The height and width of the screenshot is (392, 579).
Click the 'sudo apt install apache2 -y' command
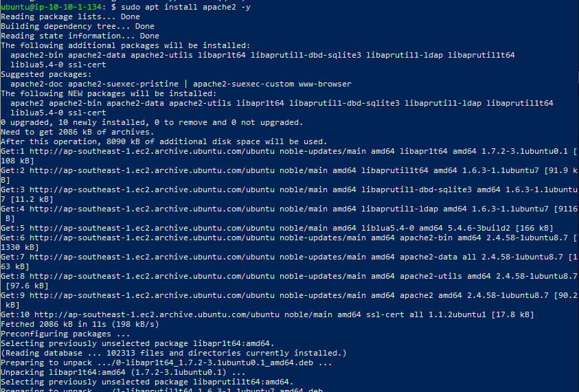coord(185,7)
